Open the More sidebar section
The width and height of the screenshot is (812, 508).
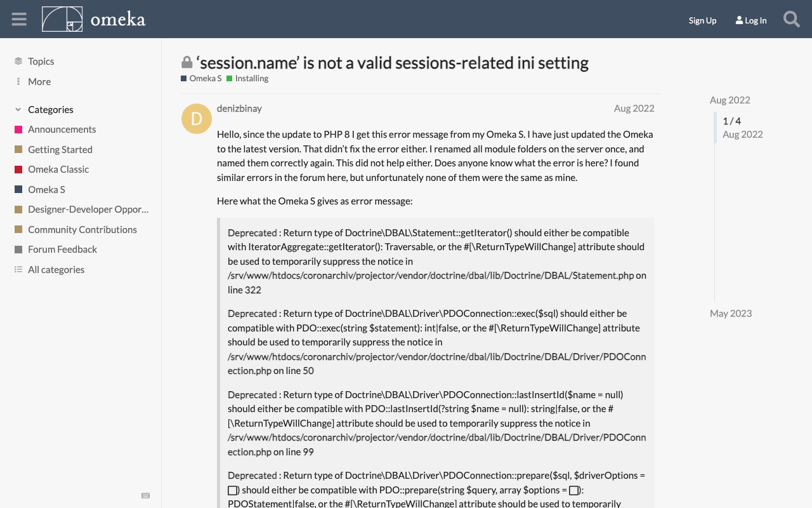pyautogui.click(x=39, y=81)
